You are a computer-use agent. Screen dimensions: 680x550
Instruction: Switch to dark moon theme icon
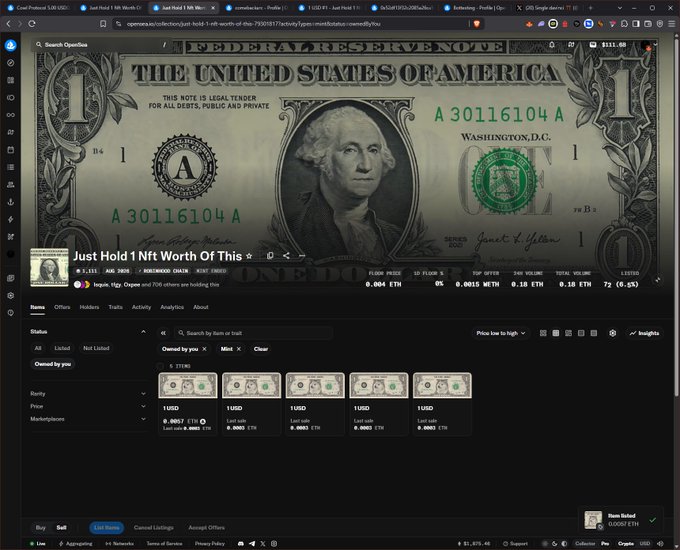(554, 543)
